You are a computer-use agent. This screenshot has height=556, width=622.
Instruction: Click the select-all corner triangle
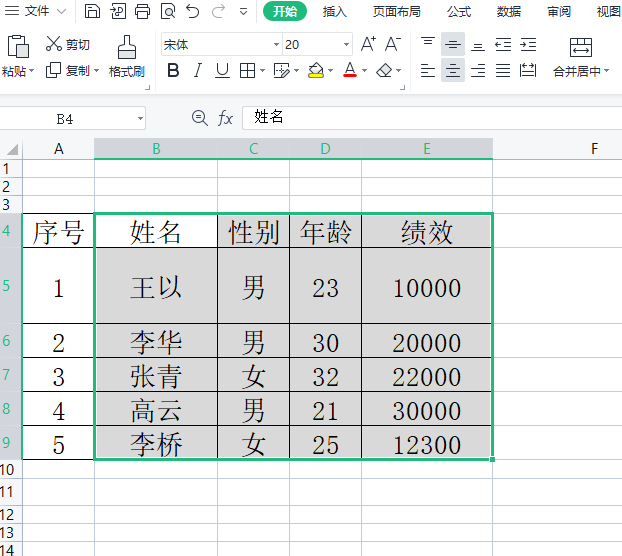tap(12, 149)
